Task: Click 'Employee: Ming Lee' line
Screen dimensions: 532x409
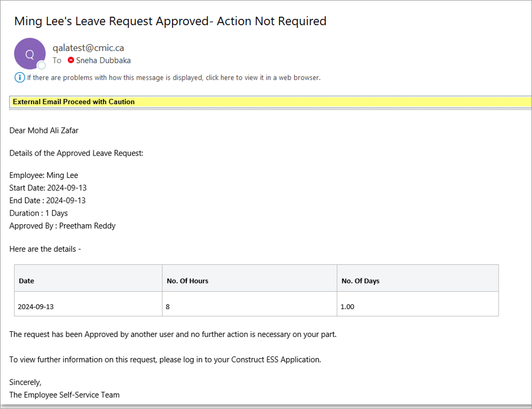Action: [x=44, y=175]
